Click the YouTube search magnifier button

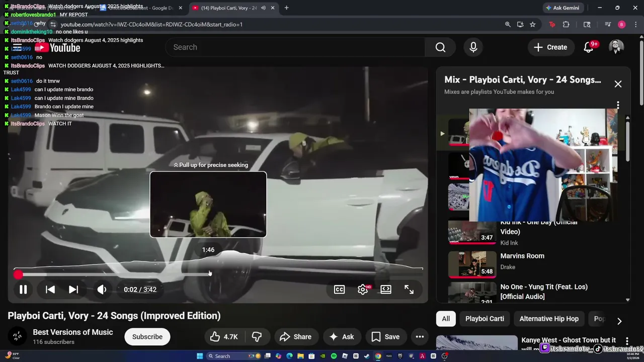coord(440,47)
